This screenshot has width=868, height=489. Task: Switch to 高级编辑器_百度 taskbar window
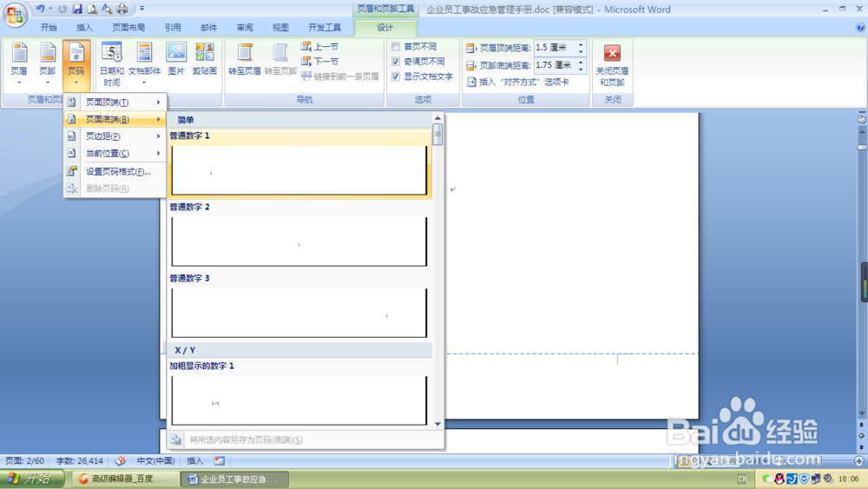[x=124, y=479]
